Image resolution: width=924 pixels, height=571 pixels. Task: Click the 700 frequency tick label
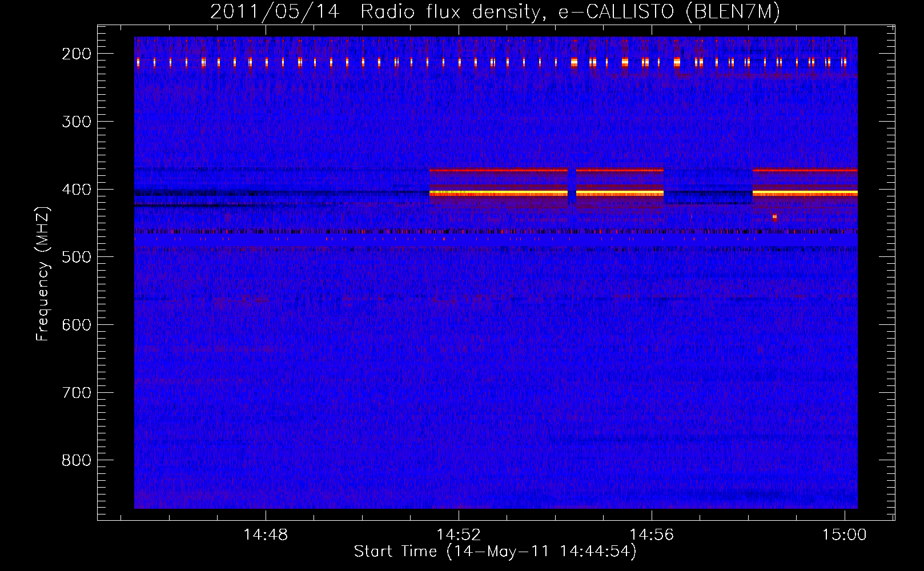[77, 393]
